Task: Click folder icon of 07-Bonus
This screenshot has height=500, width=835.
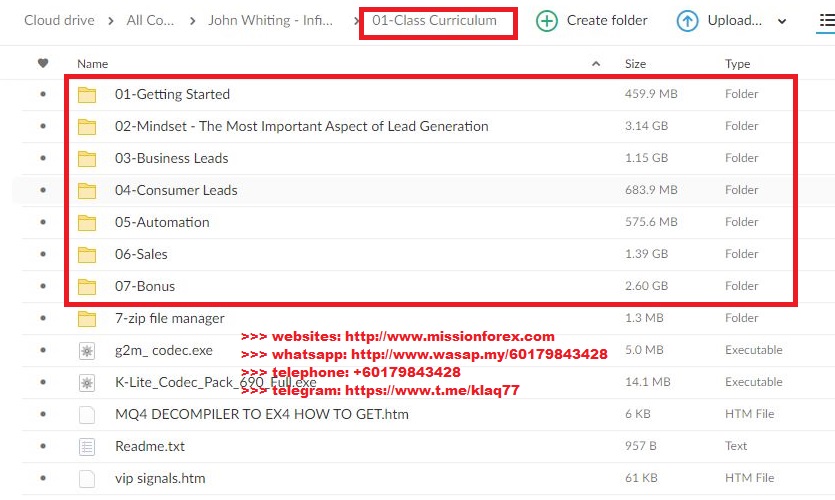Action: pos(87,286)
